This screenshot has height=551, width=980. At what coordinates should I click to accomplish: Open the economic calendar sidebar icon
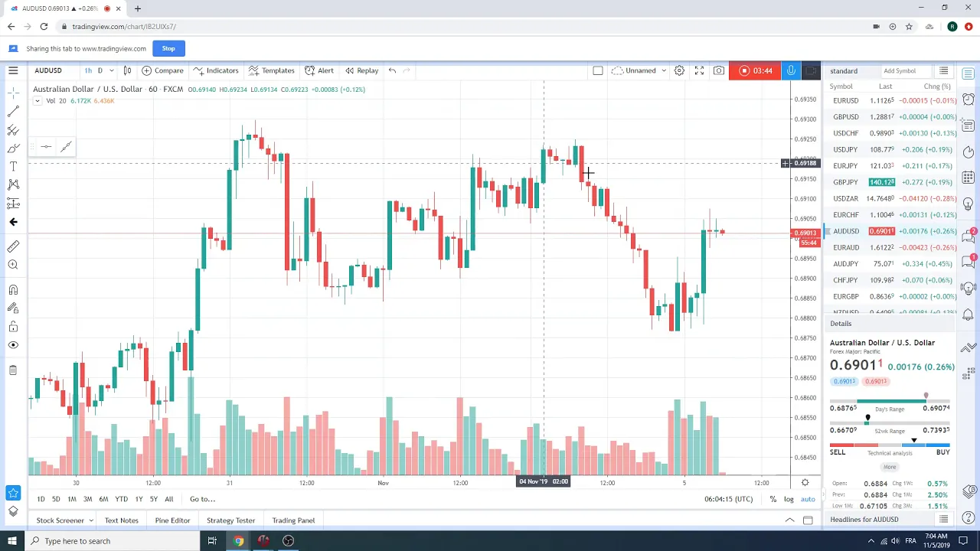pyautogui.click(x=969, y=178)
